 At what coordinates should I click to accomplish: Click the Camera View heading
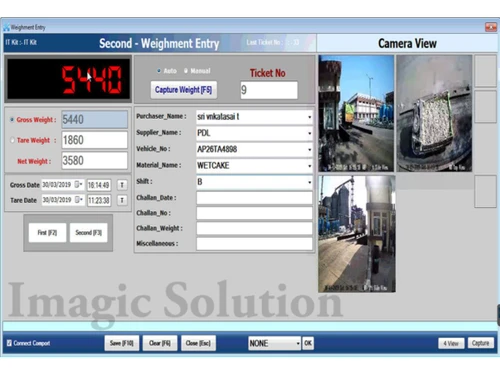407,43
